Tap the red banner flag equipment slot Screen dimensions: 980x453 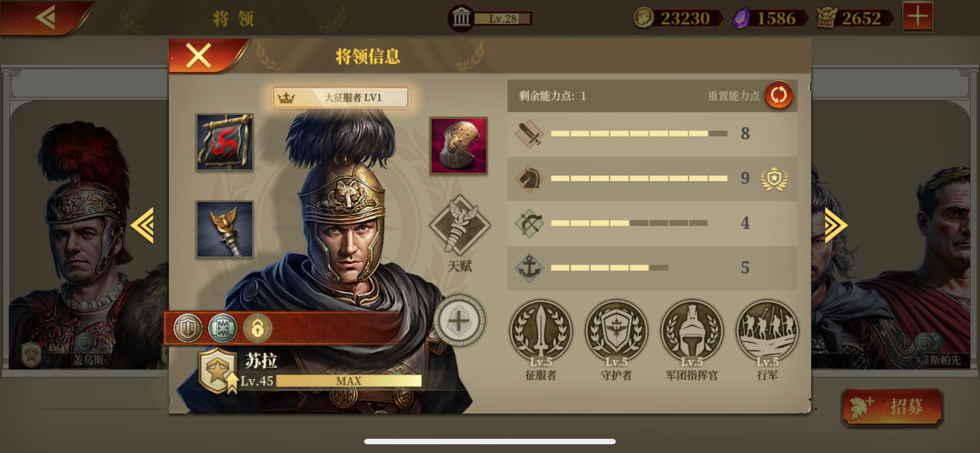225,142
